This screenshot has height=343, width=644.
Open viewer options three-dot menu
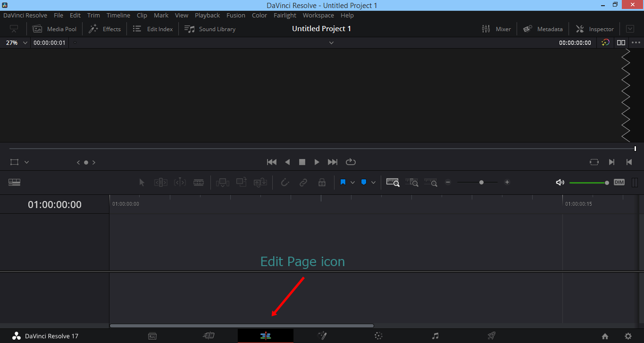[x=636, y=42]
